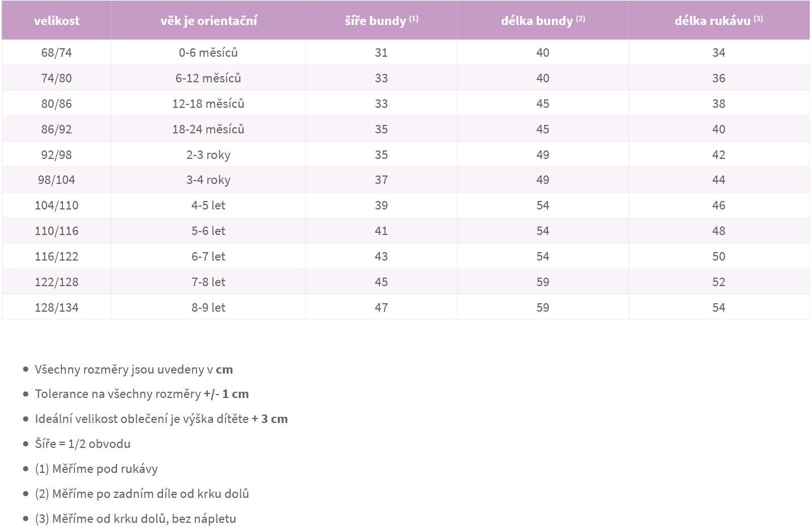
Task: Click the size 86/92 row label
Action: click(x=57, y=129)
